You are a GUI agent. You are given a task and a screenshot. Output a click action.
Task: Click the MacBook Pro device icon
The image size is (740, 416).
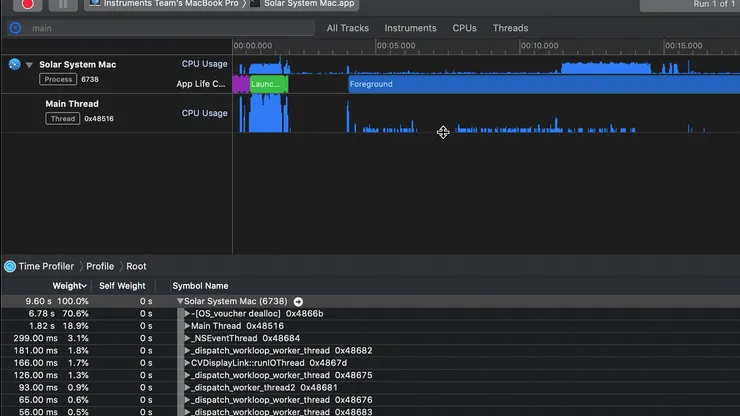click(x=93, y=4)
